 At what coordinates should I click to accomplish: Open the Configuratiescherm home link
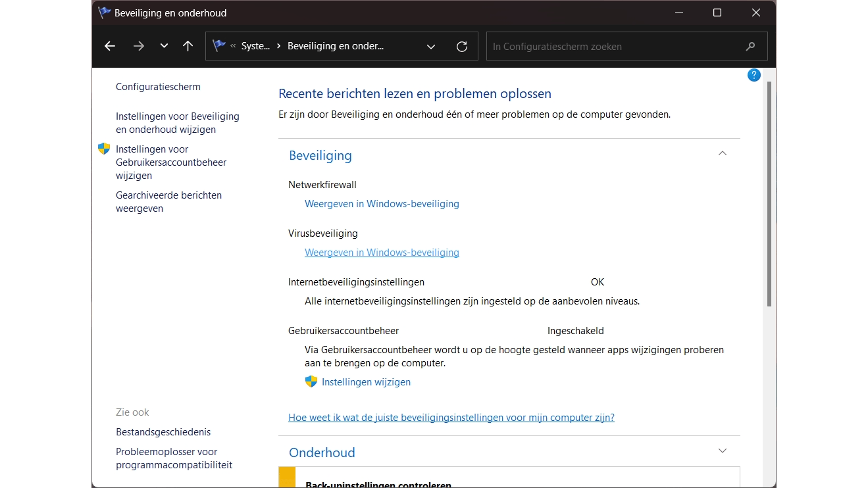tap(158, 87)
